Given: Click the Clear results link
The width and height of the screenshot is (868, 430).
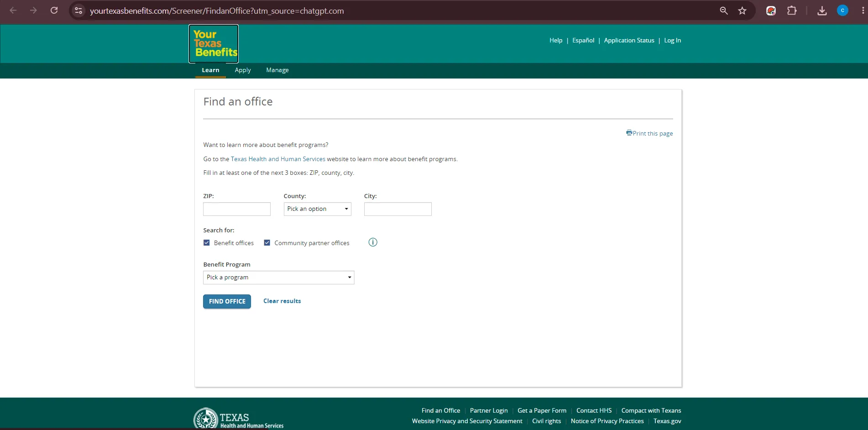Looking at the screenshot, I should [282, 301].
